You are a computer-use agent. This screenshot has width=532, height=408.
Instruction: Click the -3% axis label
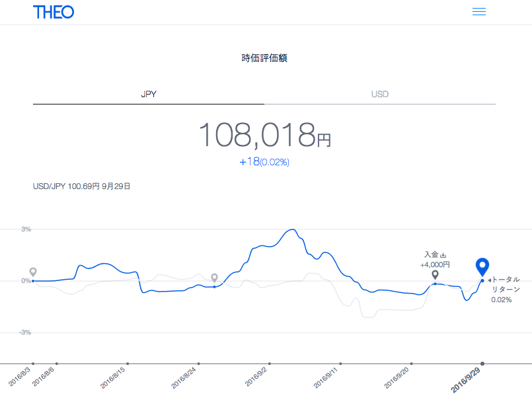(x=25, y=333)
